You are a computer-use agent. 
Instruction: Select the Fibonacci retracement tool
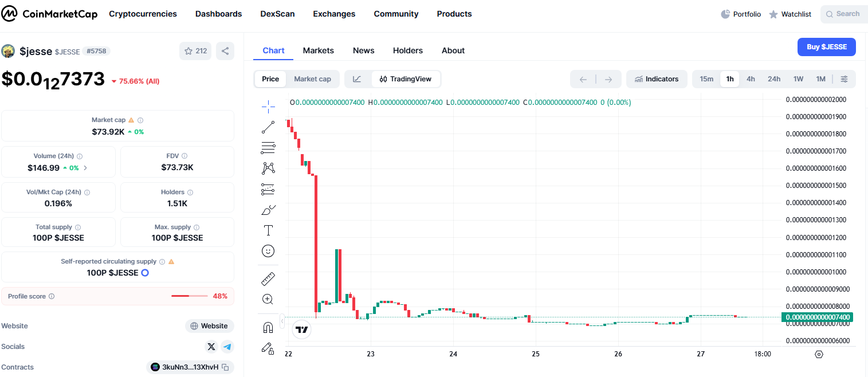[268, 148]
